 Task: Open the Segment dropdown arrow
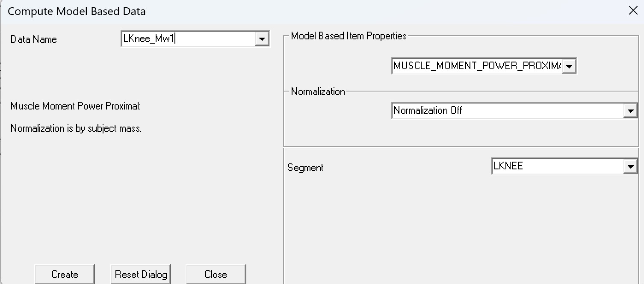[x=630, y=166]
